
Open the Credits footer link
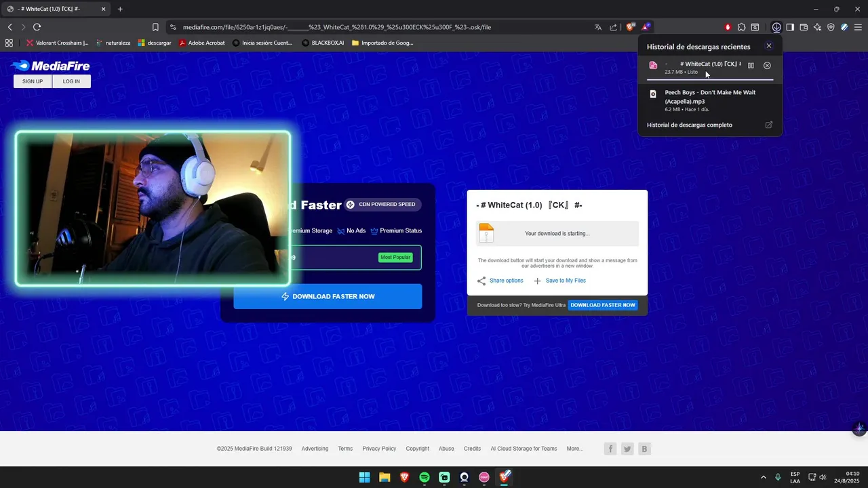point(472,449)
